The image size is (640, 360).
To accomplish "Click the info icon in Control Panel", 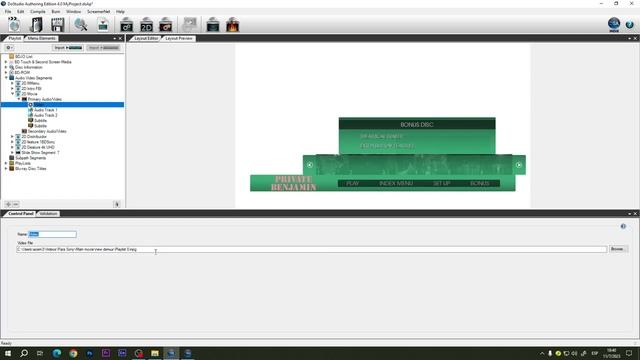I will click(x=623, y=226).
